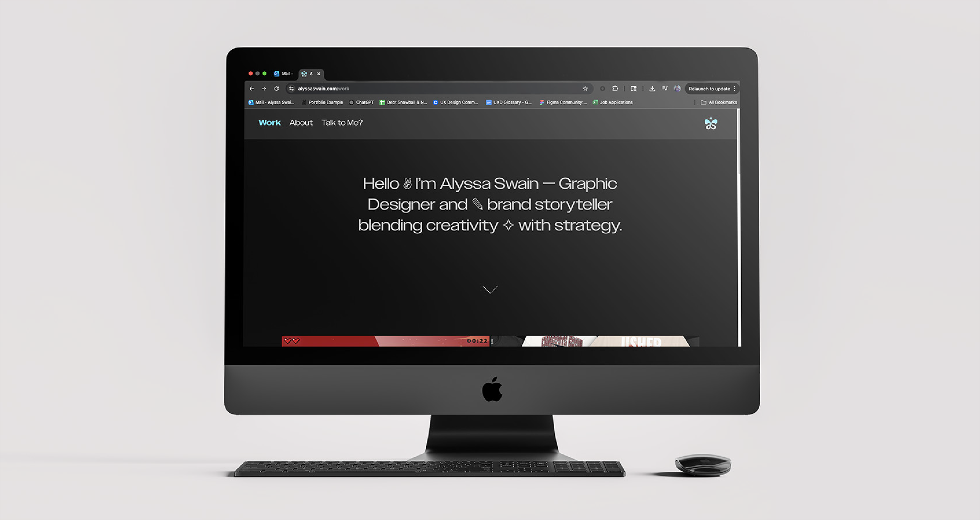Screen dimensions: 980x523
Task: Open the Extensions puzzle icon
Action: (615, 89)
